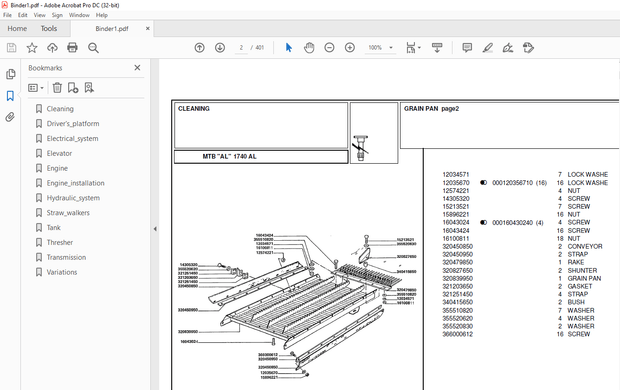Close the Binder1.pdf tab

[148, 28]
